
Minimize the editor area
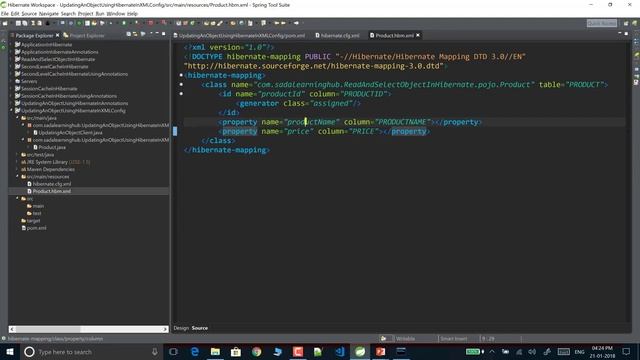tap(620, 34)
